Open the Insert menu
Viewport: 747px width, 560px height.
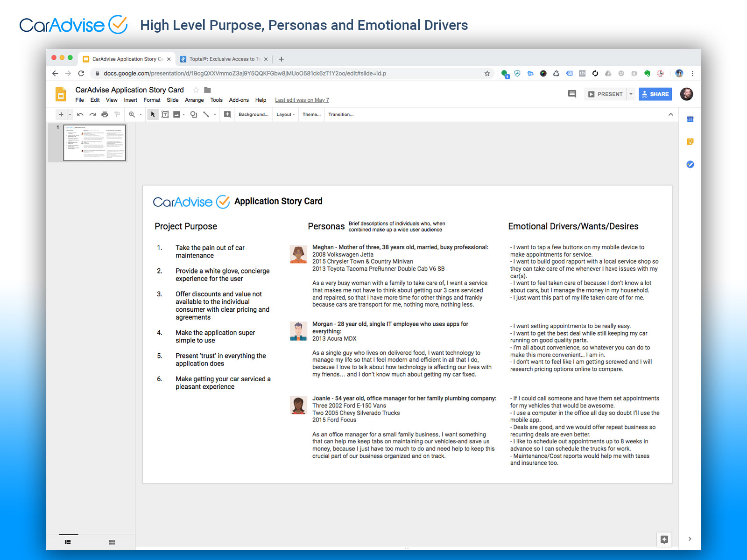(x=131, y=100)
